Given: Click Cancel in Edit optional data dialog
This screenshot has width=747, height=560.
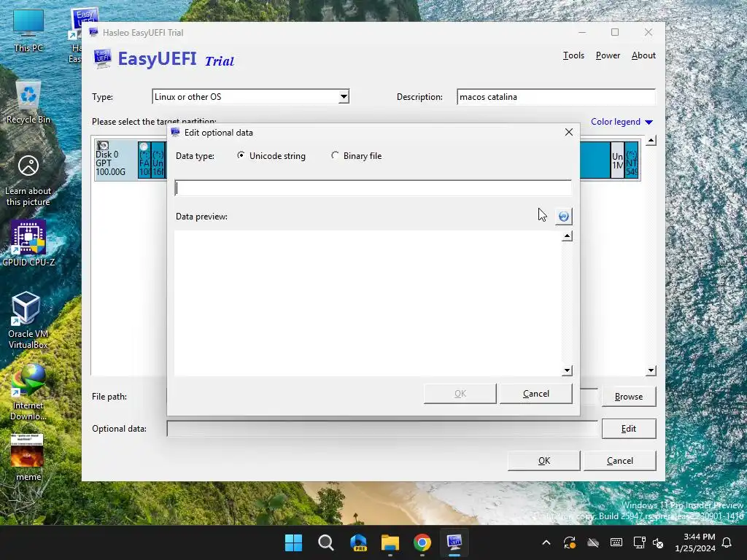Looking at the screenshot, I should click(536, 394).
